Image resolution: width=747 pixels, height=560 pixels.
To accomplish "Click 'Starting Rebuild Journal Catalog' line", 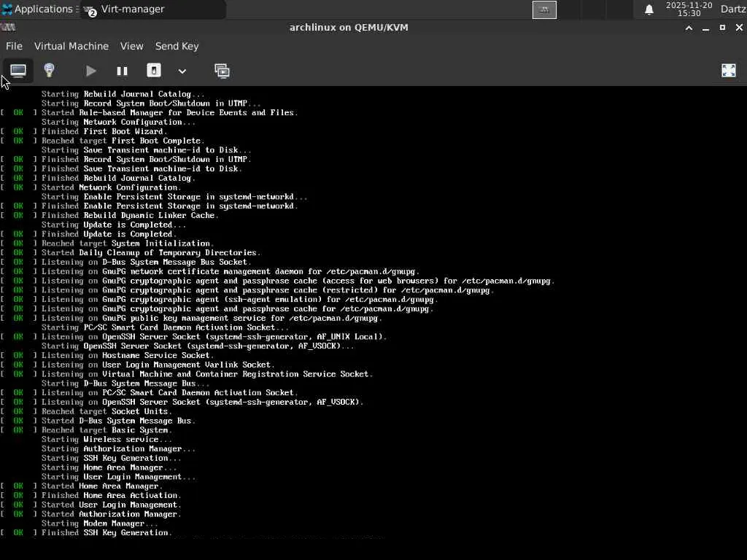I will pos(123,94).
